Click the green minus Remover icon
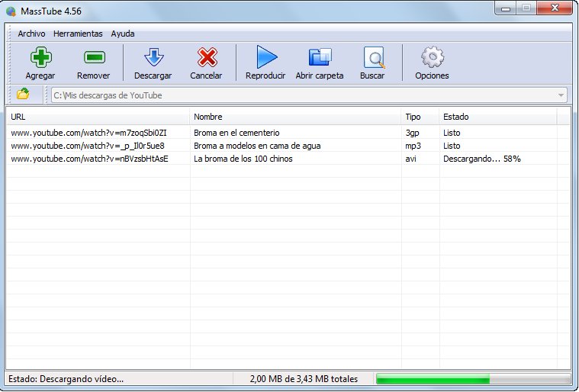This screenshot has width=579, height=392. tap(95, 57)
